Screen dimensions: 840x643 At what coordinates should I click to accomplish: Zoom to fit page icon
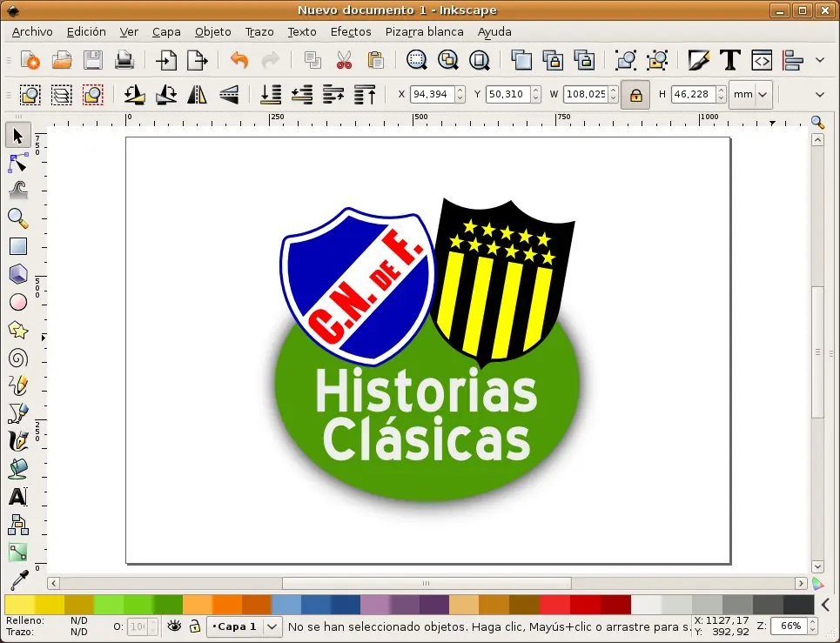pyautogui.click(x=480, y=60)
